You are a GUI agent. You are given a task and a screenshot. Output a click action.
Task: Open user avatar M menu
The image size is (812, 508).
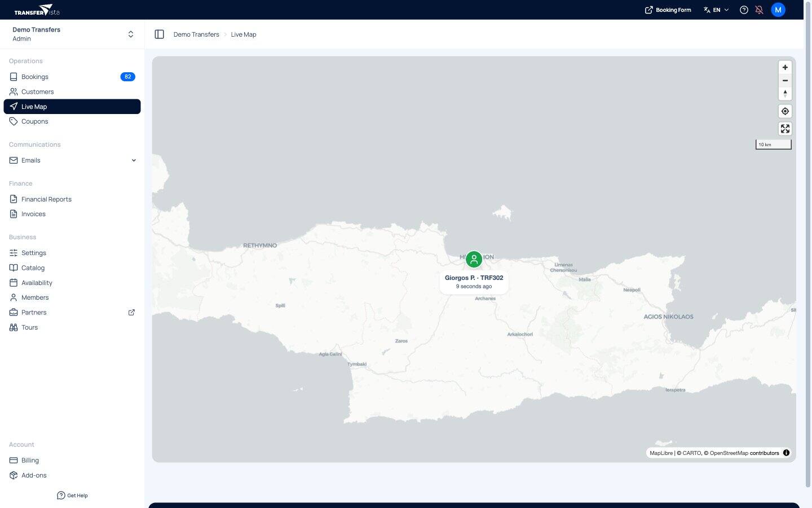[x=778, y=10]
